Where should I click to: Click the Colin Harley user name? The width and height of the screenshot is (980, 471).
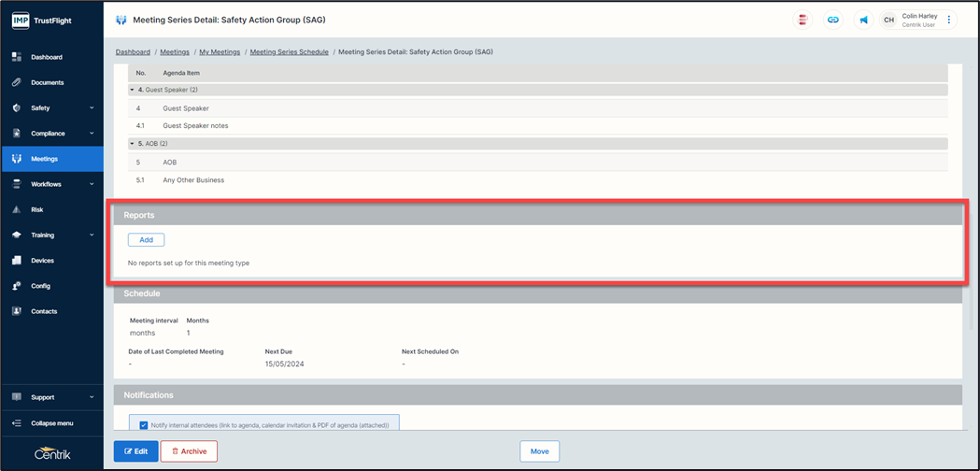pos(919,16)
